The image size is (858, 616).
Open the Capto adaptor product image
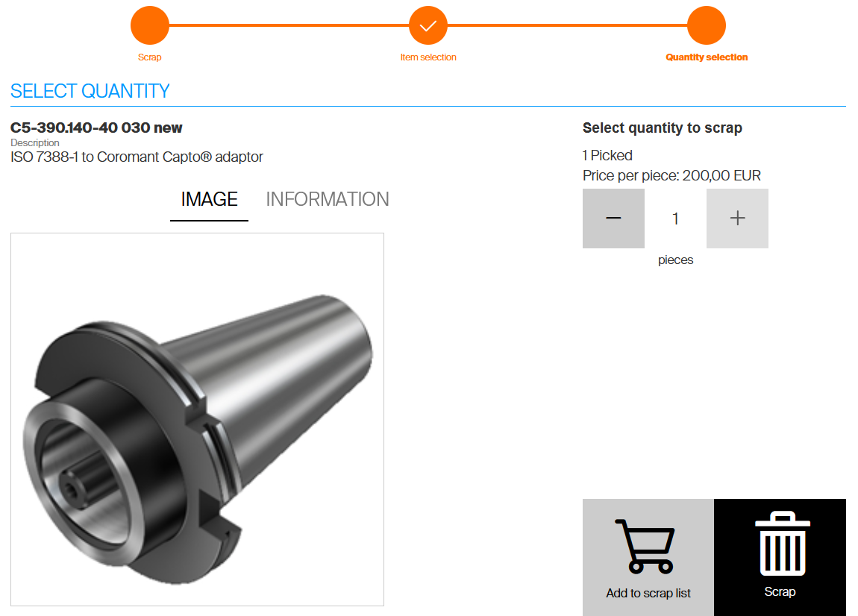click(x=198, y=420)
